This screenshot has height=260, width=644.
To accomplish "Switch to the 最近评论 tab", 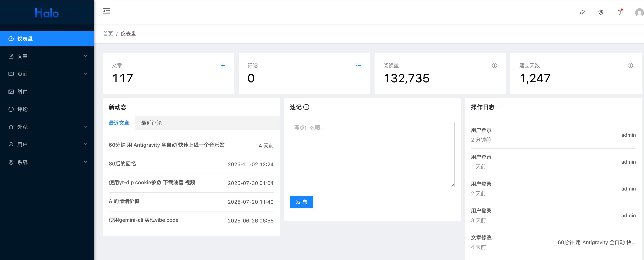I will [151, 123].
